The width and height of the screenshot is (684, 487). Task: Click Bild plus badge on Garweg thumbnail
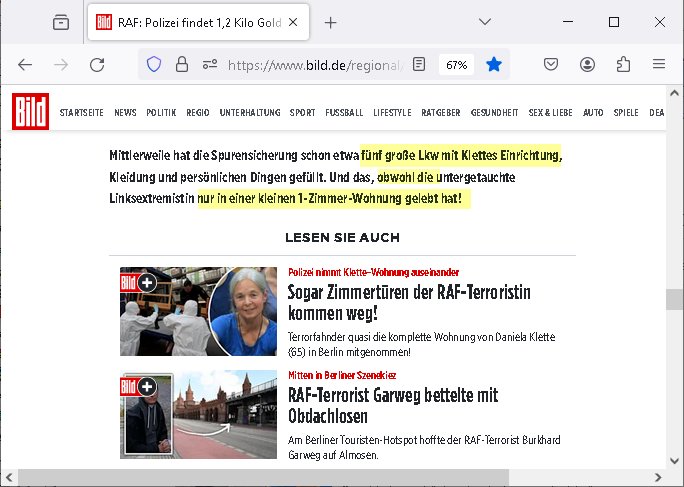[139, 386]
